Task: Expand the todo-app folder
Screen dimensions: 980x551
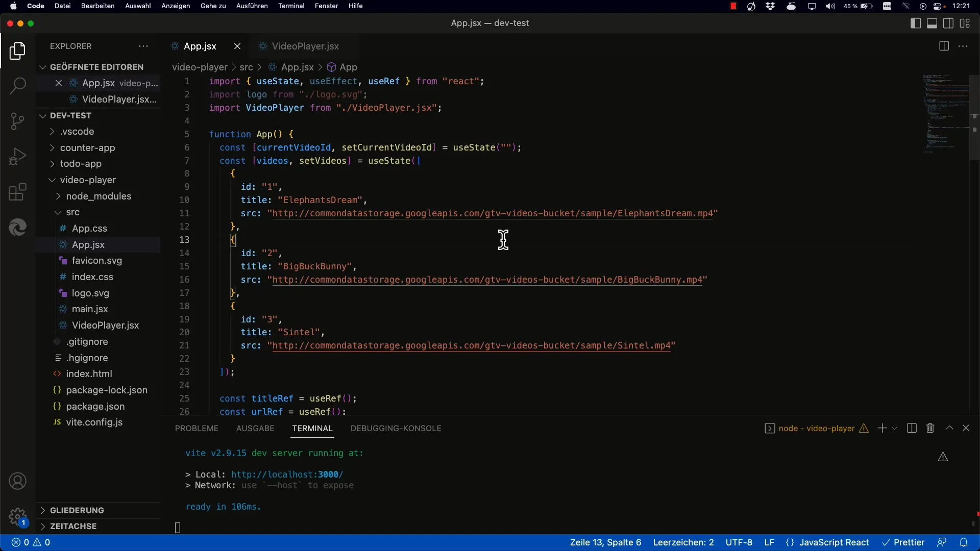Action: pos(98,164)
